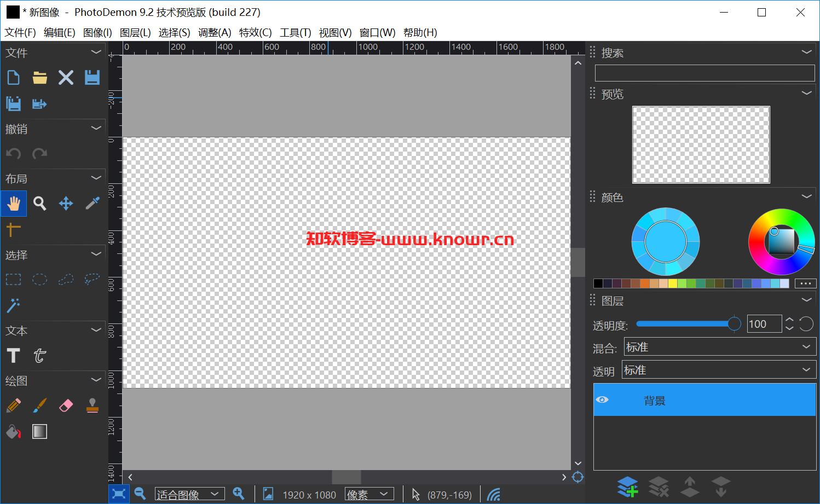Click the undo arrow icon
Viewport: 820px width, 504px height.
[13, 154]
